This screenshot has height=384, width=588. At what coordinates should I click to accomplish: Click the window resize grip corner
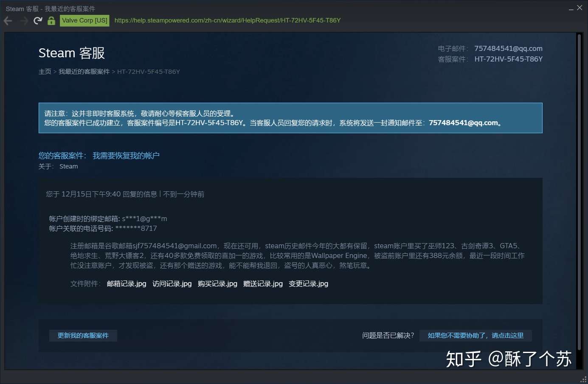pos(583,379)
